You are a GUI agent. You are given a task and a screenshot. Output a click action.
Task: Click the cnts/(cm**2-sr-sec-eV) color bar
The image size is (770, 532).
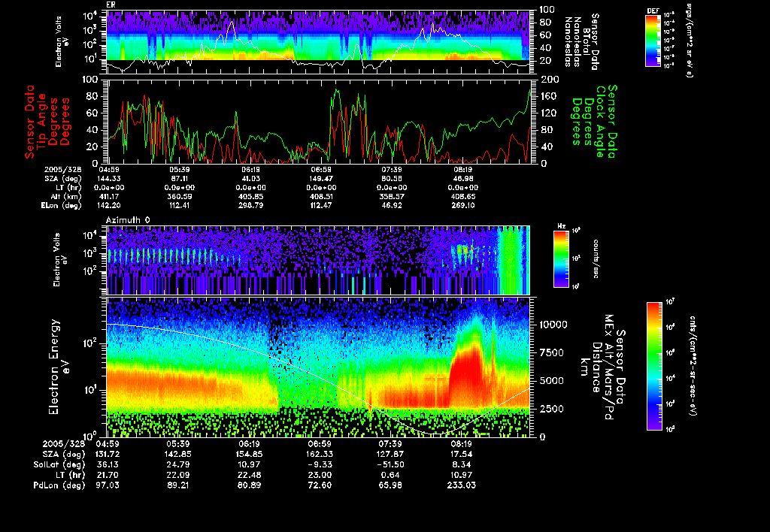(x=654, y=366)
